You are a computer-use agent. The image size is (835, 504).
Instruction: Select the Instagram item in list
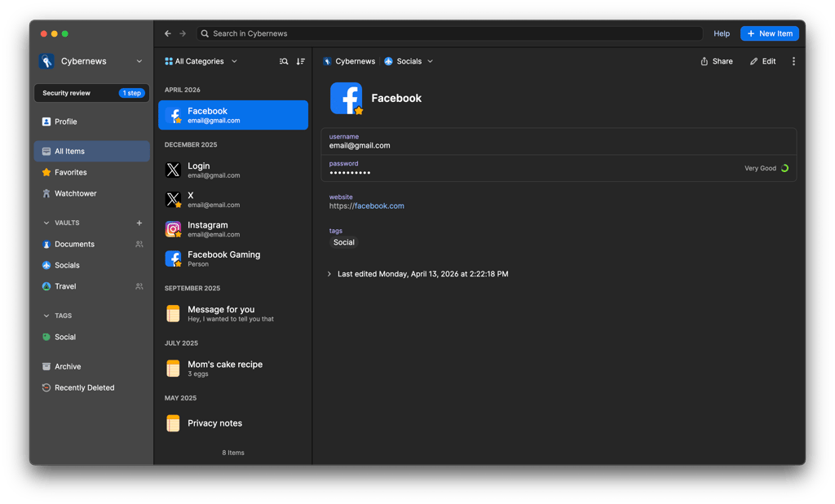point(233,229)
